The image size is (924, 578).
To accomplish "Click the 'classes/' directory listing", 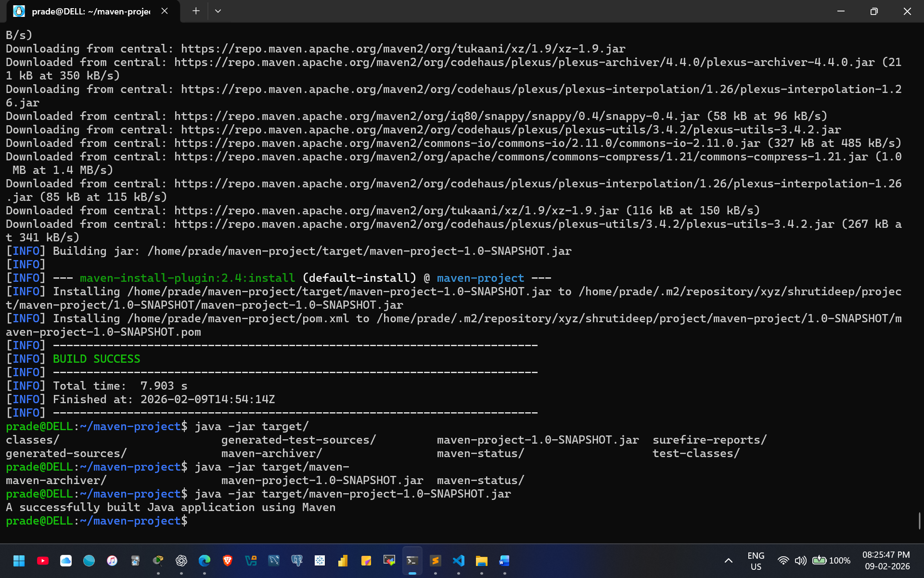I will pos(32,440).
